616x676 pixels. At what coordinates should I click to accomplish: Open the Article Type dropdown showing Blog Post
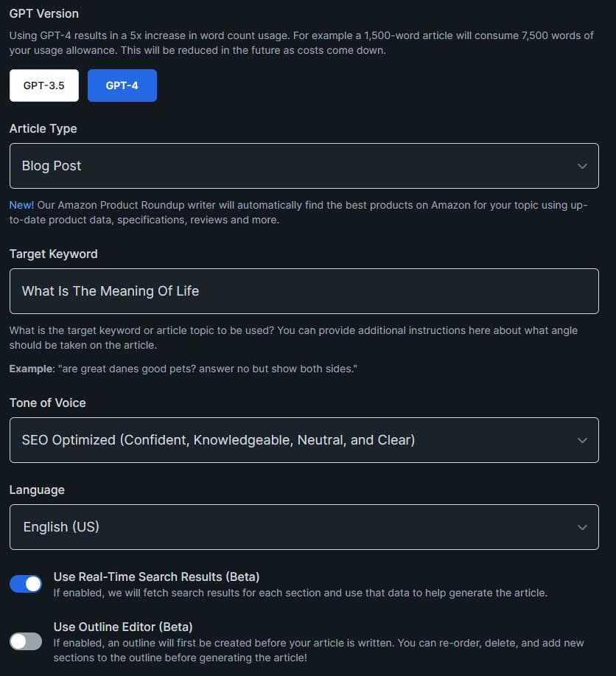point(304,166)
